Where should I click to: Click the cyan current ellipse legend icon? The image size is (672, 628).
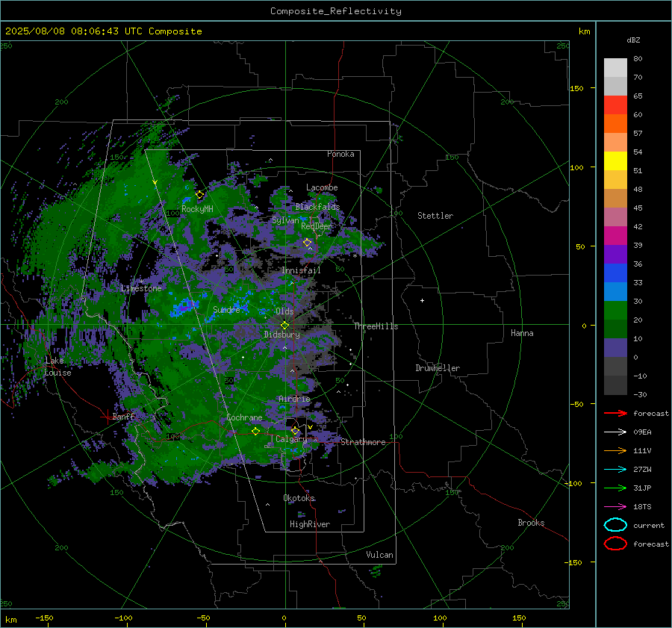click(615, 525)
